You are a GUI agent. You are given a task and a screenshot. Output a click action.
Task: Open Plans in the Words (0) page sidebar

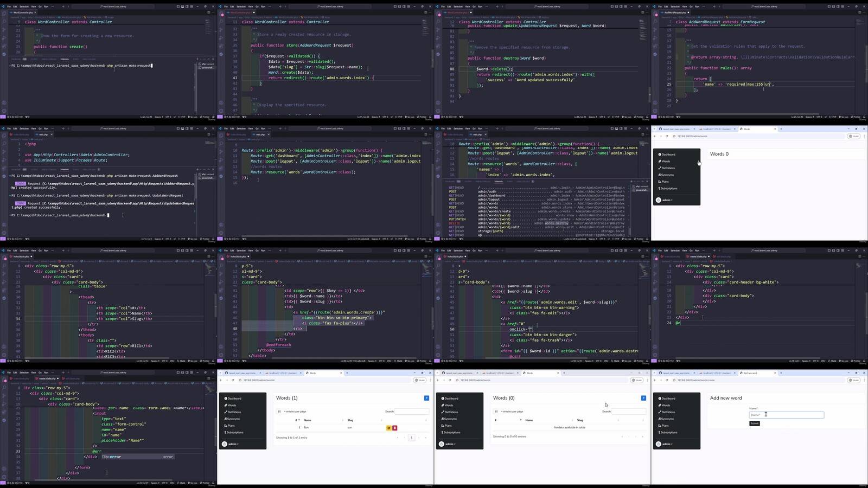coord(448,426)
